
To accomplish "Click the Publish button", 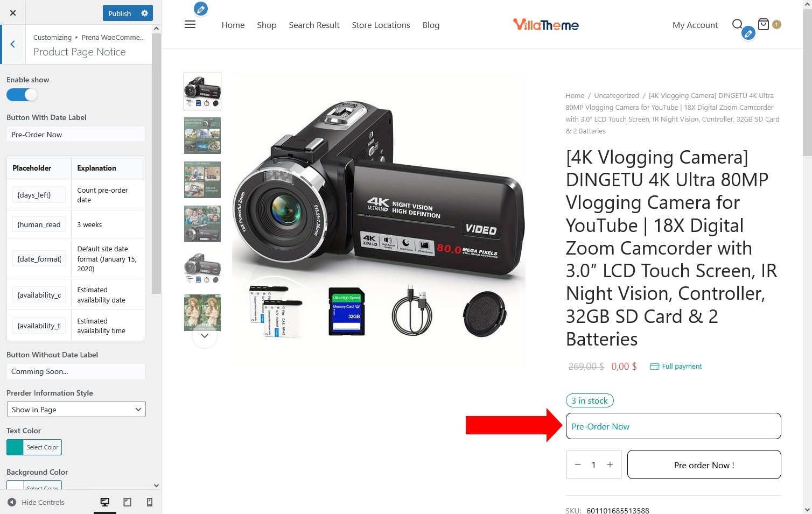I will pyautogui.click(x=120, y=13).
